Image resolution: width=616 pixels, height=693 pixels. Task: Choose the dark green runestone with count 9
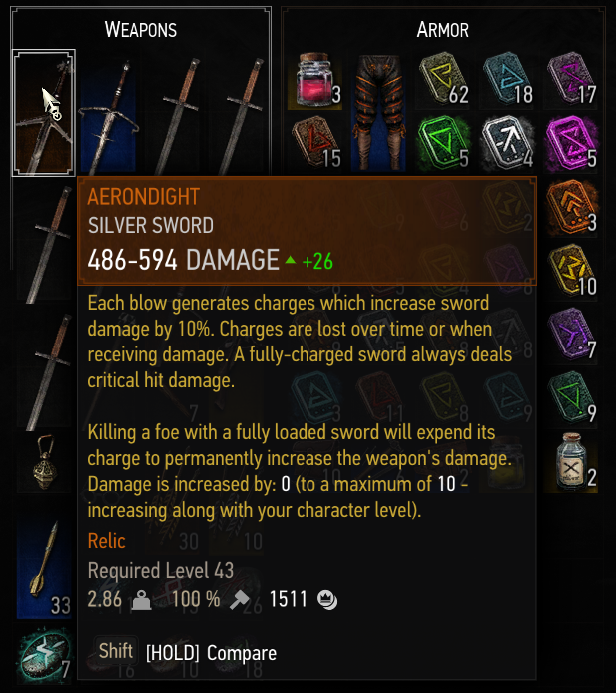click(571, 399)
